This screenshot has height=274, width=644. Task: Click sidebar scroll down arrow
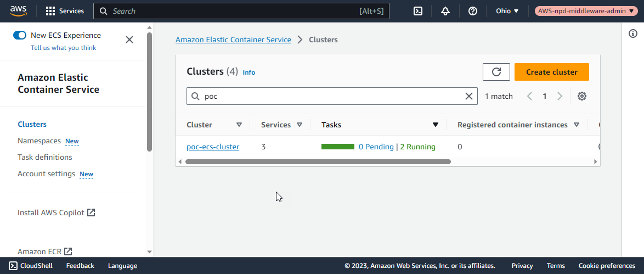click(150, 252)
